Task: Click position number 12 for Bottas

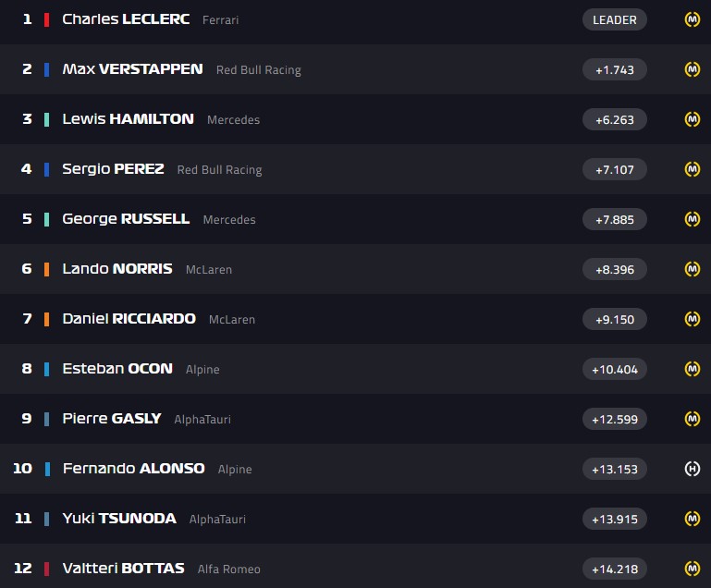Action: point(22,569)
